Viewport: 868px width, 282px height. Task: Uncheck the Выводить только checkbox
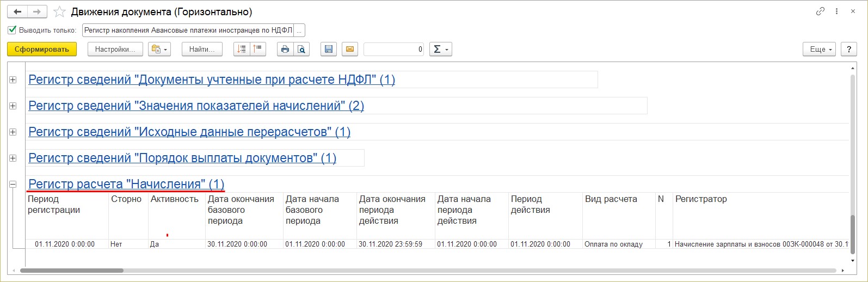point(12,30)
